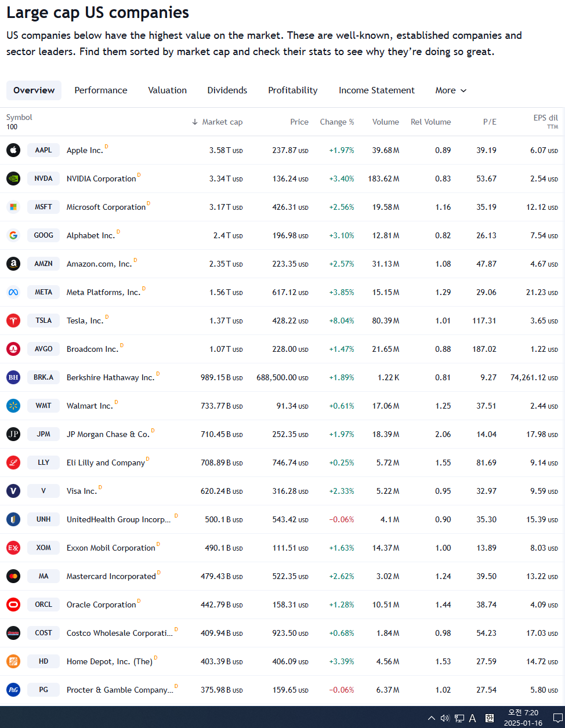565x728 pixels.
Task: Click the JP Morgan Chase logo icon
Action: tap(13, 434)
